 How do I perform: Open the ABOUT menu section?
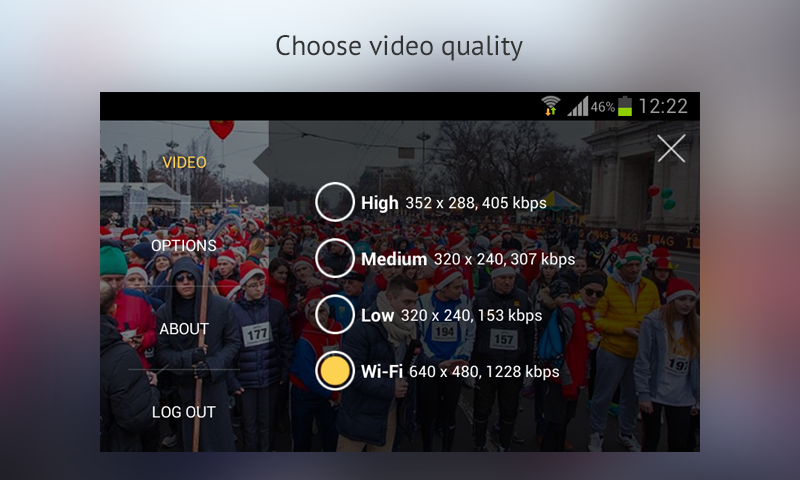point(184,329)
